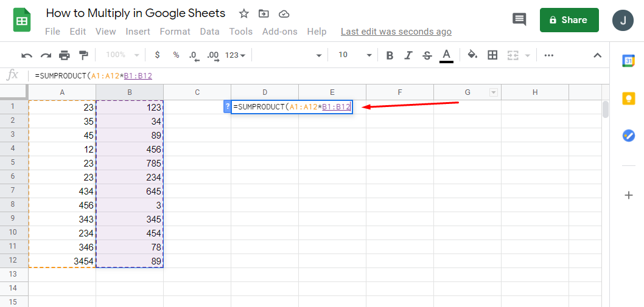The image size is (644, 307).
Task: Open Google Calendar side panel
Action: (629, 60)
